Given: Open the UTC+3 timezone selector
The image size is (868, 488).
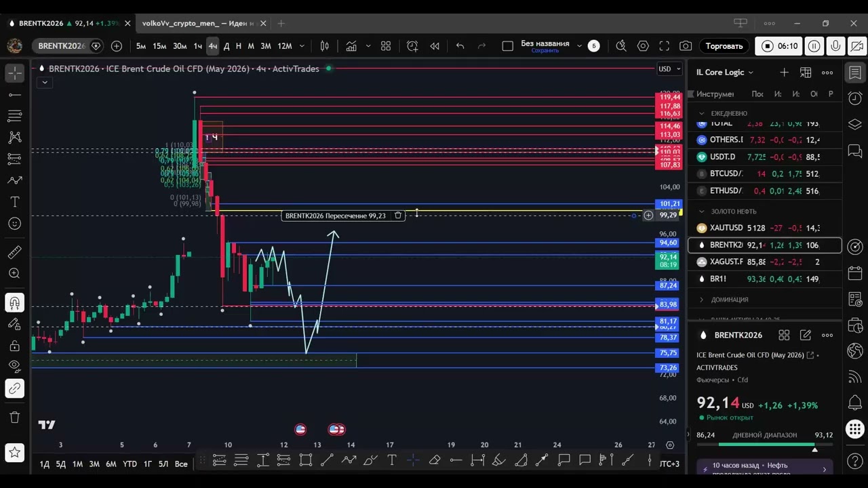Looking at the screenshot, I should (669, 464).
